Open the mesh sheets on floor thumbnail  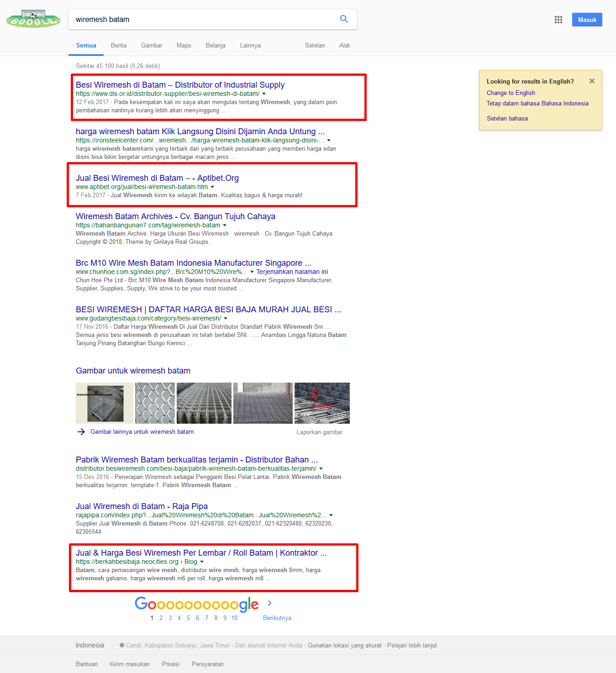[263, 403]
